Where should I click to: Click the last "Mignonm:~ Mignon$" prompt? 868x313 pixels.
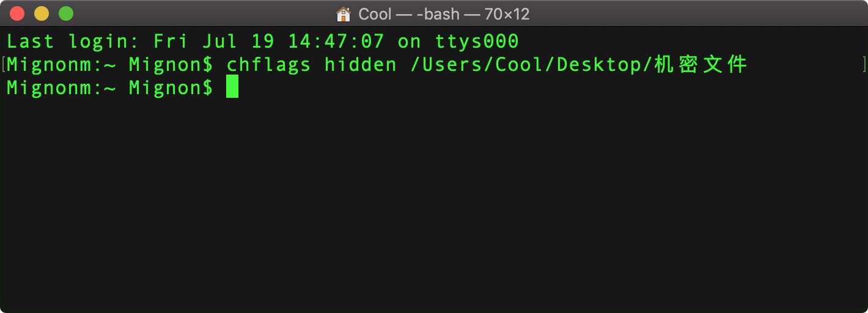pyautogui.click(x=110, y=87)
